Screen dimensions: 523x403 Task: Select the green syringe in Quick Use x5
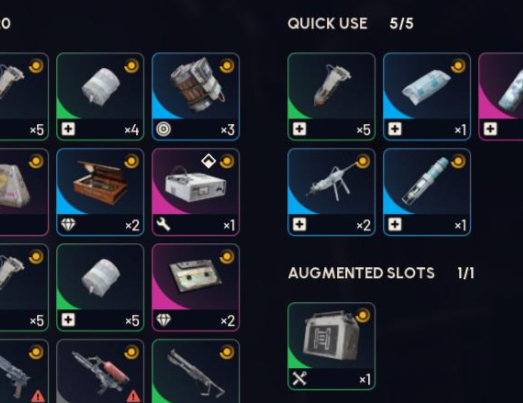click(x=332, y=96)
